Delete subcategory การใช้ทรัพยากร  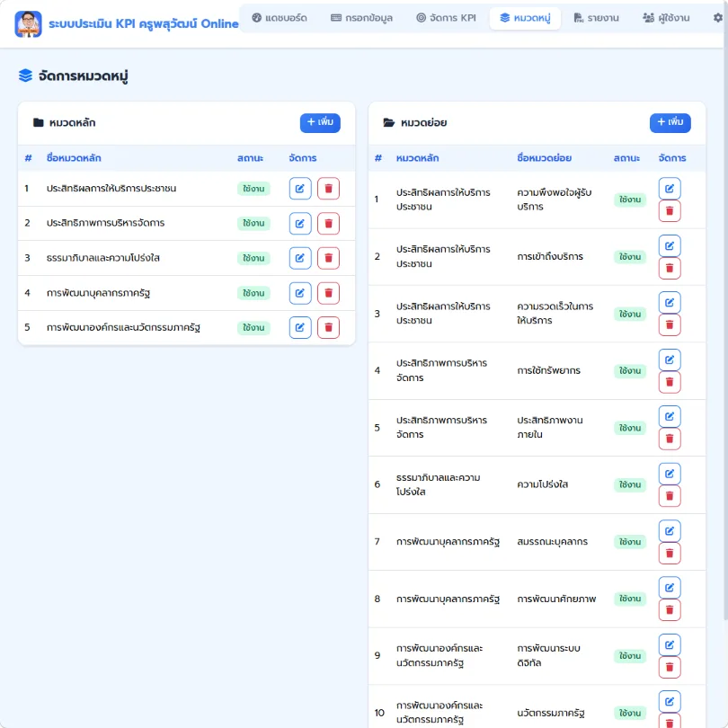pos(670,382)
